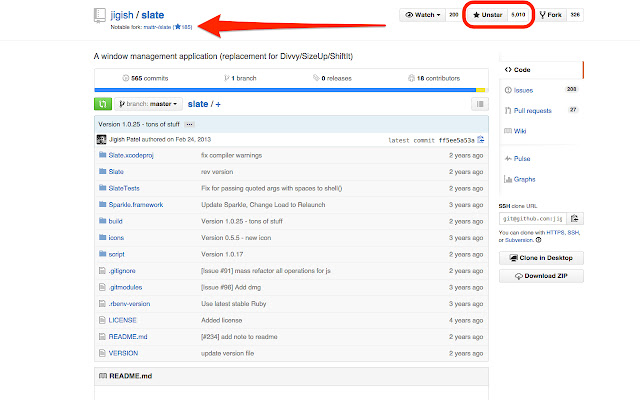Click the Download ZIP button
Screen dimensions: 640x400
pyautogui.click(x=541, y=276)
